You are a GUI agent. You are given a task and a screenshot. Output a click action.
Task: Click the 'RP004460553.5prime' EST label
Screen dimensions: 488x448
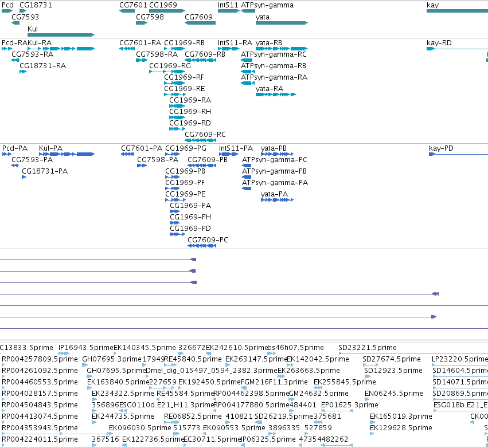(40, 382)
